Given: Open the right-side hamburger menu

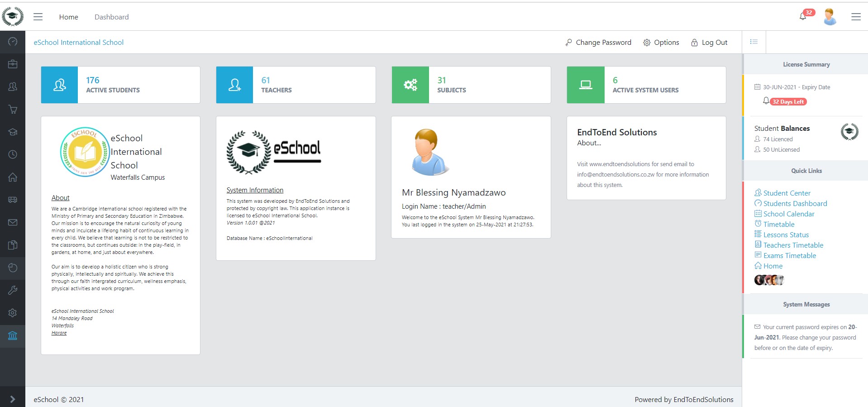Looking at the screenshot, I should click(x=856, y=17).
